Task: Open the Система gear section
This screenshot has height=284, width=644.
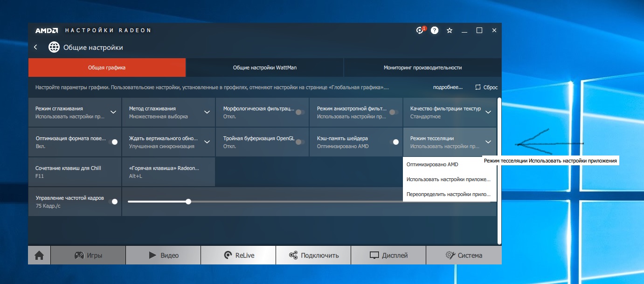Action: (464, 255)
